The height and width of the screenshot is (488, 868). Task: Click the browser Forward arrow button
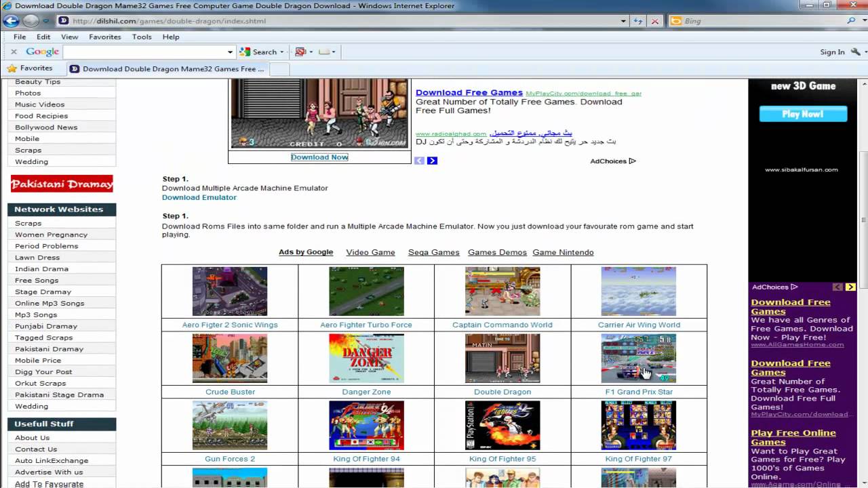(31, 20)
